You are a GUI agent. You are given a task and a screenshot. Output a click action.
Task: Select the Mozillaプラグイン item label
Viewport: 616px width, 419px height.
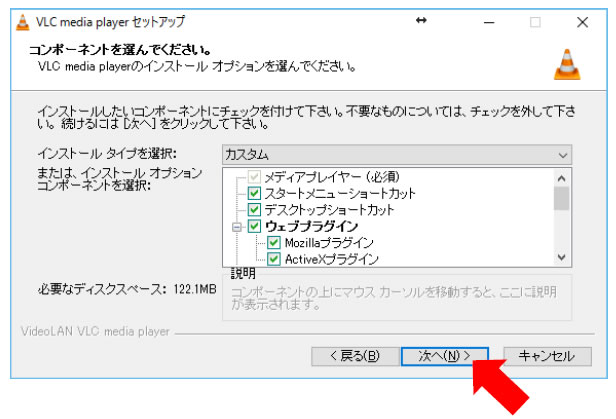329,243
